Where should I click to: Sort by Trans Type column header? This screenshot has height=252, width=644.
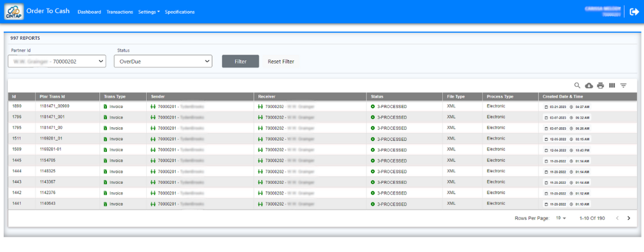pos(114,96)
